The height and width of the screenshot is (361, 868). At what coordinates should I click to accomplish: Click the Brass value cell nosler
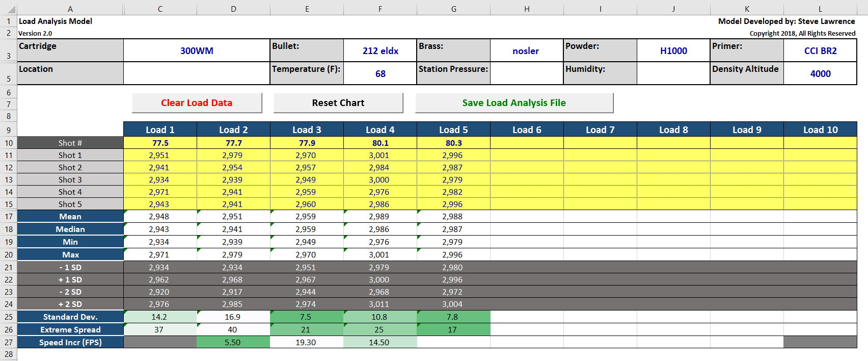tap(526, 50)
